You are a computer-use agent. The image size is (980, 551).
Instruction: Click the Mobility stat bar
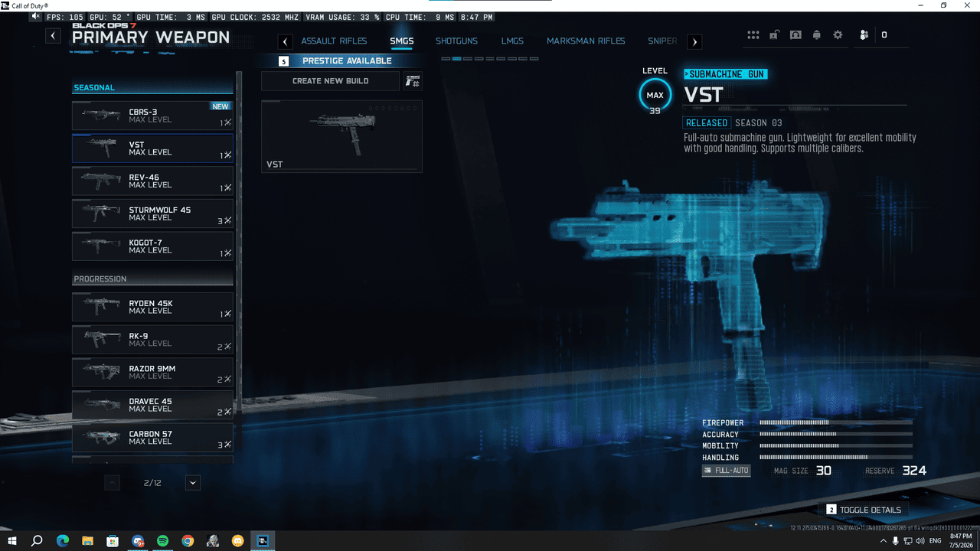tap(835, 445)
